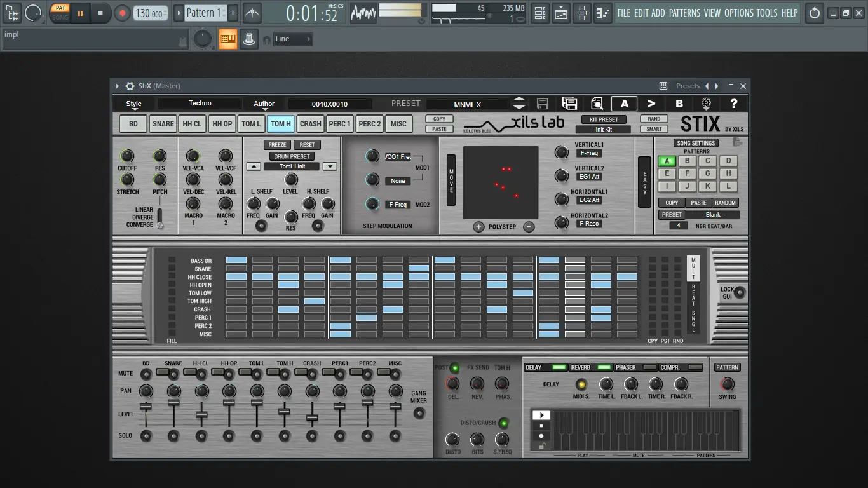Click the StiX save preset floppy icon

click(x=543, y=104)
